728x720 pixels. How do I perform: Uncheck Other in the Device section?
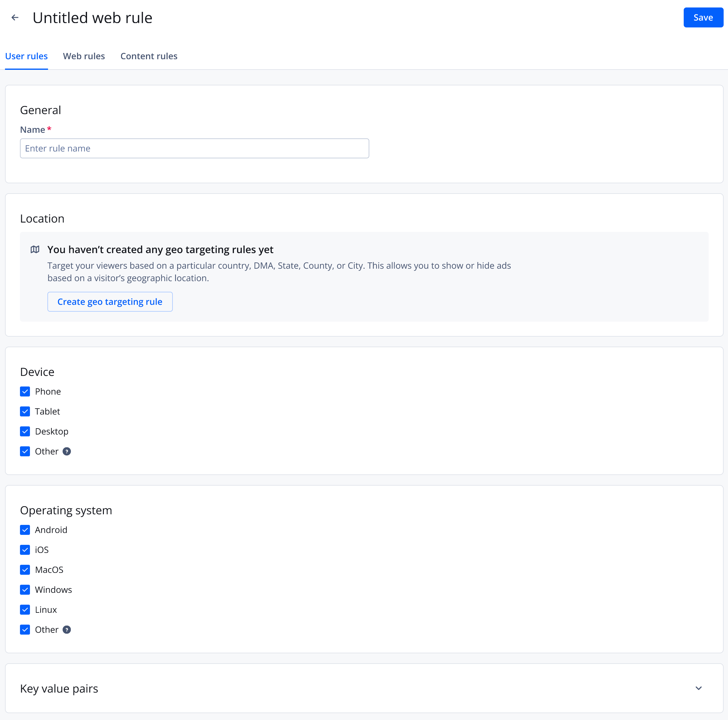25,451
